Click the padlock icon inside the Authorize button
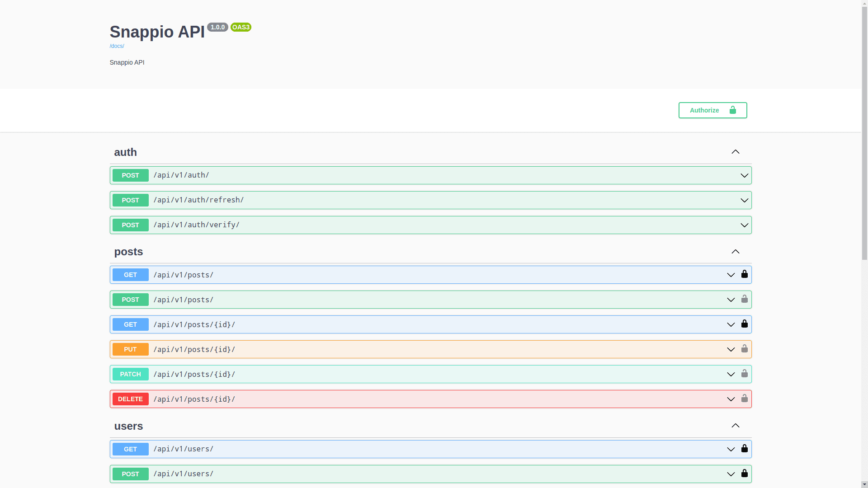 [x=732, y=110]
